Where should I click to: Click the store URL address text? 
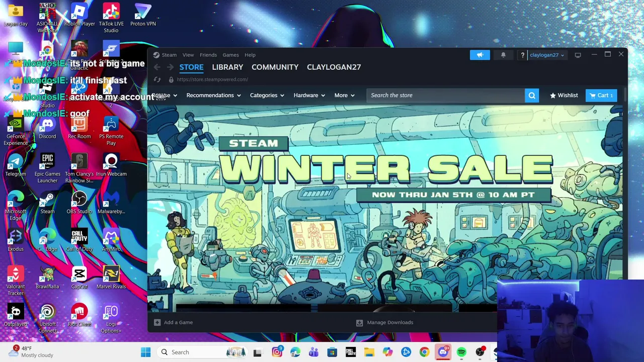click(x=212, y=79)
